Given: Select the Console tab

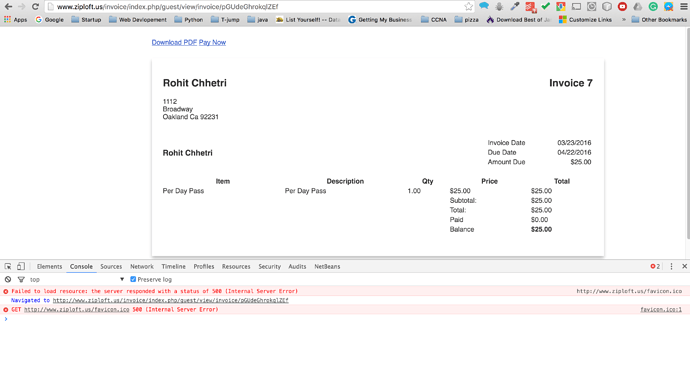Looking at the screenshot, I should (x=81, y=267).
